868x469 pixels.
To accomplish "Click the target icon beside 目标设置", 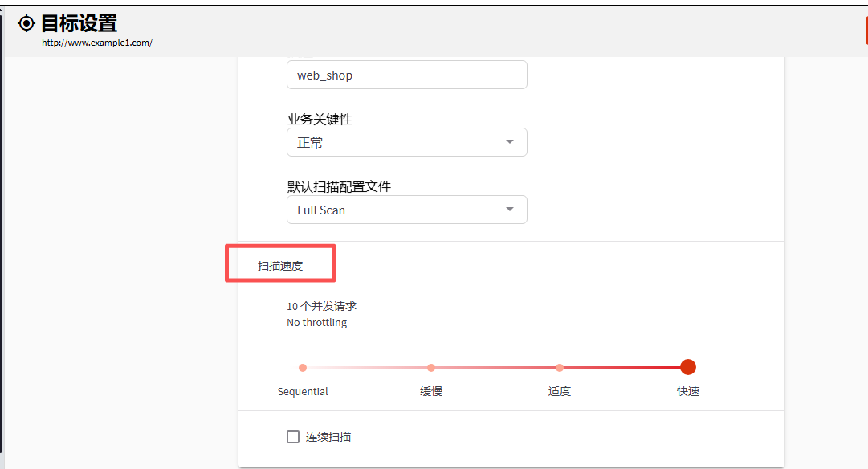I will coord(26,23).
